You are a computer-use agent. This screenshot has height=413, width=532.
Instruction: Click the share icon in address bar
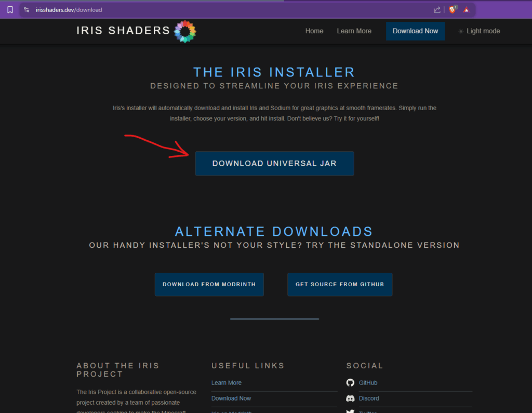[x=437, y=9]
